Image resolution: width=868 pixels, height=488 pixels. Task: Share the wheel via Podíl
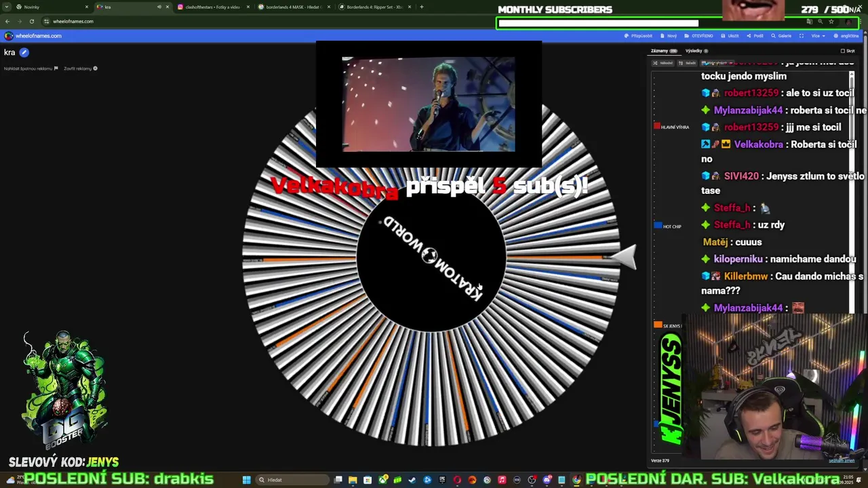(755, 36)
